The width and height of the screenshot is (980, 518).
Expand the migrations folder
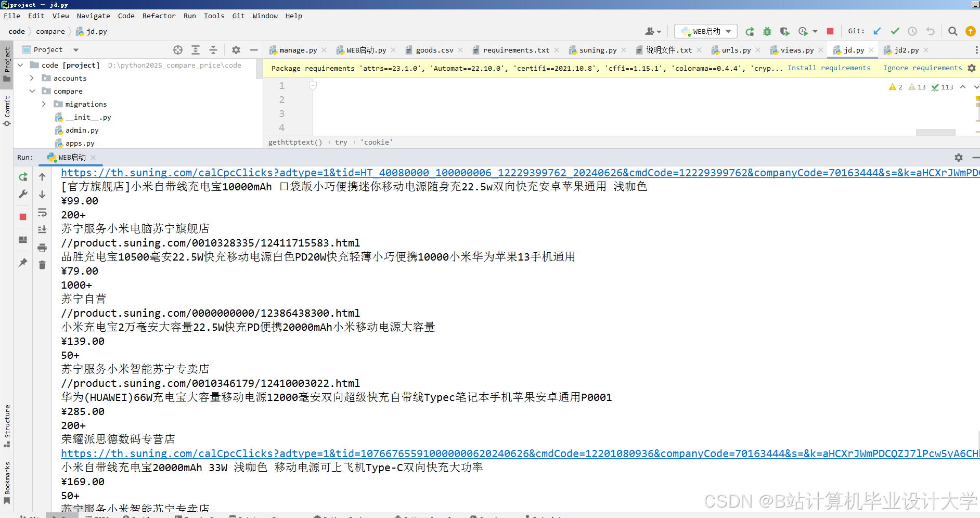click(x=44, y=104)
